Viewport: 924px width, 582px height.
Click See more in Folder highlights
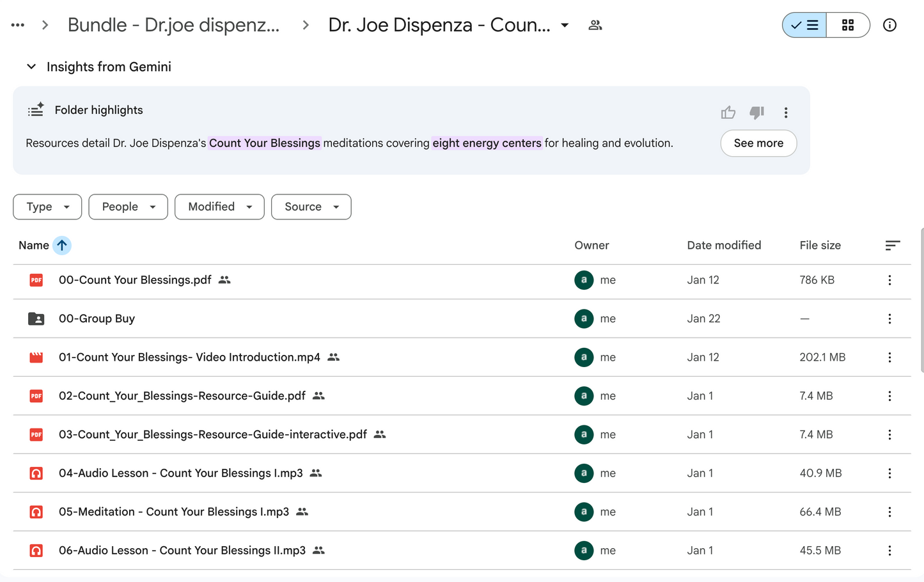[x=758, y=143]
